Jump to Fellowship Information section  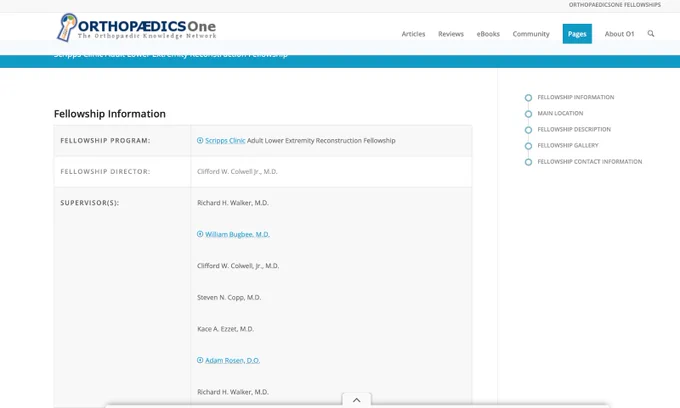pos(575,97)
